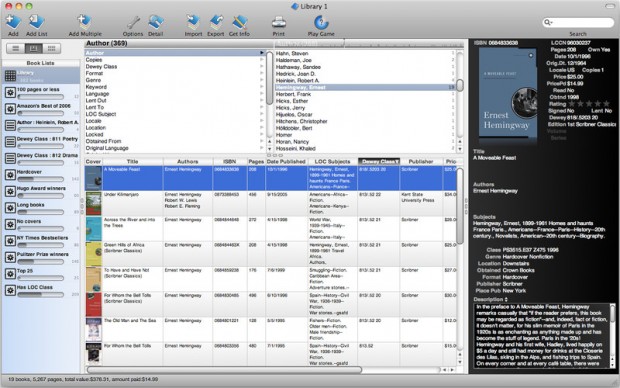Image resolution: width=620 pixels, height=388 pixels.
Task: Switch to the list view mode toggle
Action: [15, 48]
